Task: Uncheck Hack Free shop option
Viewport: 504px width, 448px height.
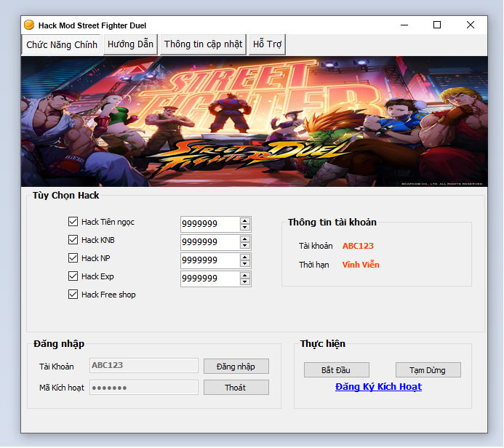Action: point(73,295)
